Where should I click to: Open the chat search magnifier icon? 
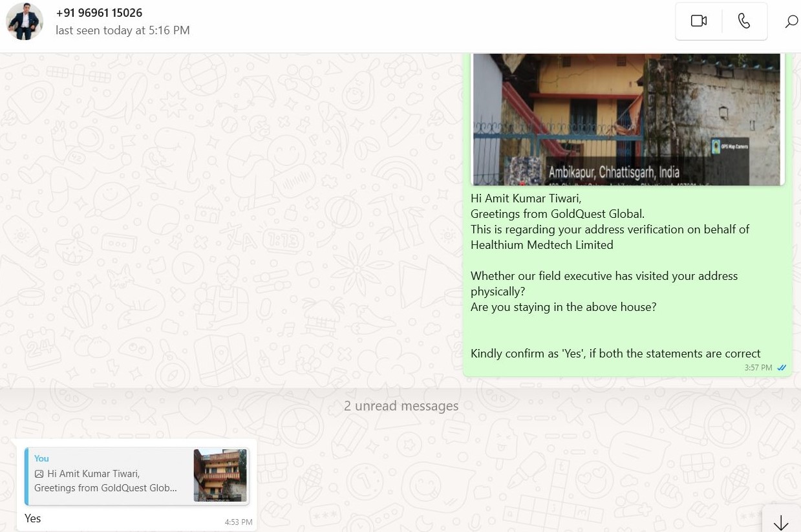(x=791, y=22)
